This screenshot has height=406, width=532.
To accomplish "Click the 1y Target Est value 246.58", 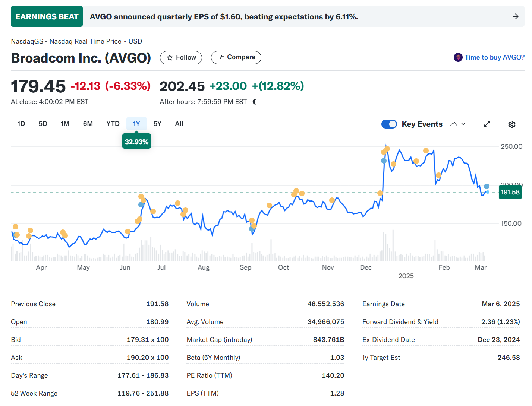I will point(509,358).
